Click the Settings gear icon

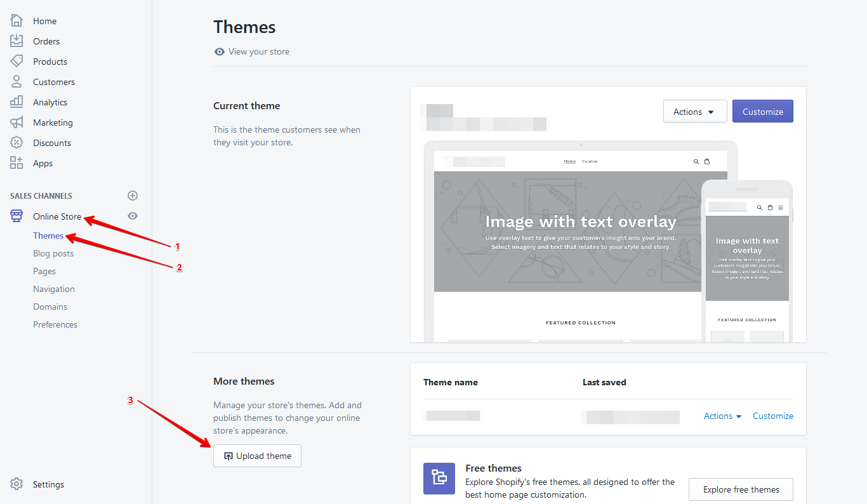pyautogui.click(x=17, y=484)
